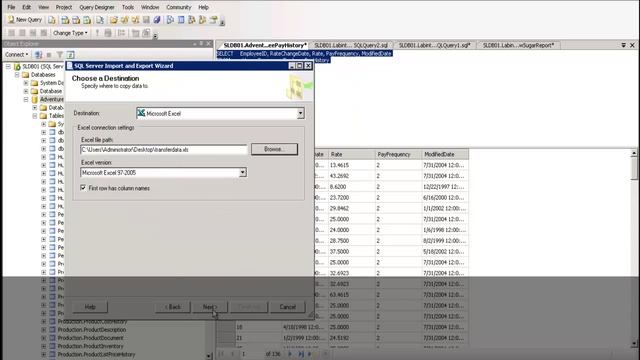Open a Database Engine Query from toolbar
This screenshot has height=360, width=640.
click(x=51, y=20)
